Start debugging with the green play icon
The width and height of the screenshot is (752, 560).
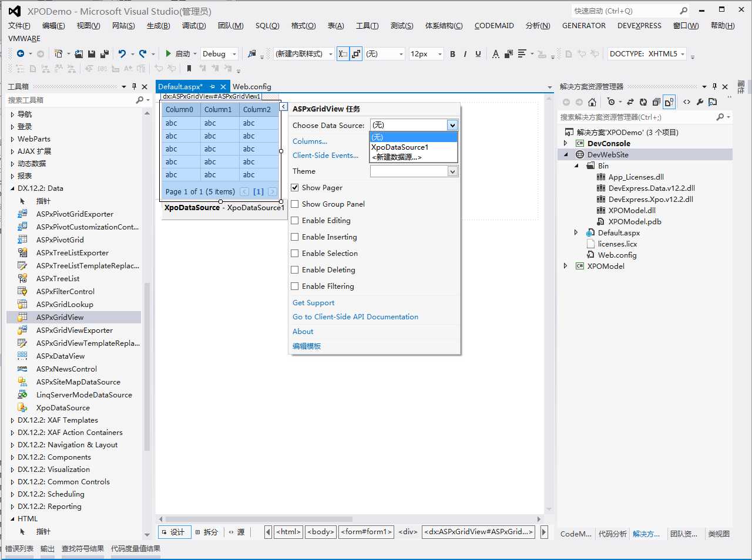169,54
